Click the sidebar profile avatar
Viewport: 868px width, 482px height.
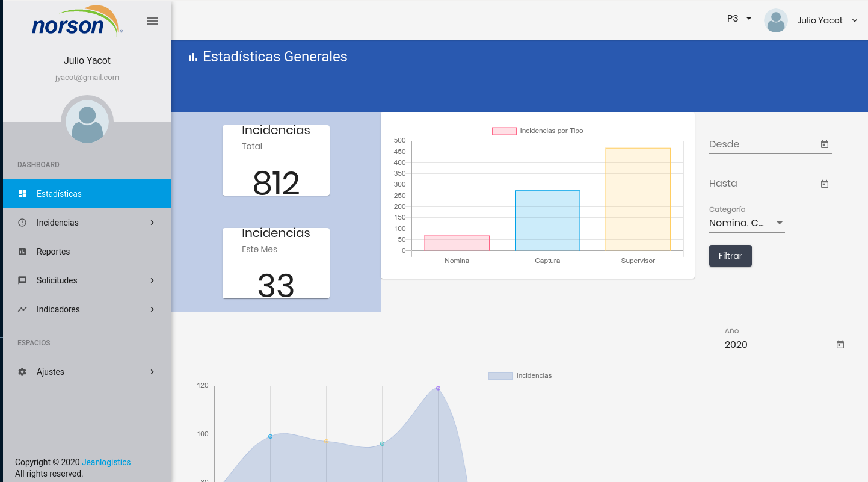[x=87, y=121]
